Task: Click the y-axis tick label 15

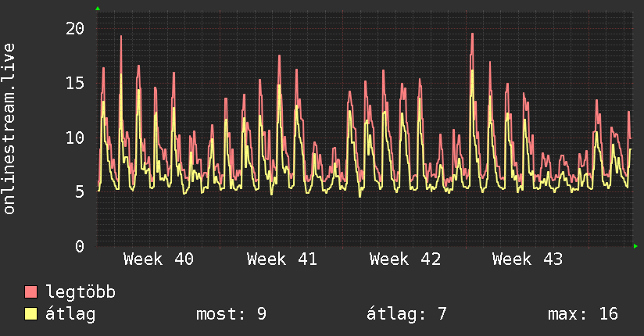Action: tap(75, 83)
